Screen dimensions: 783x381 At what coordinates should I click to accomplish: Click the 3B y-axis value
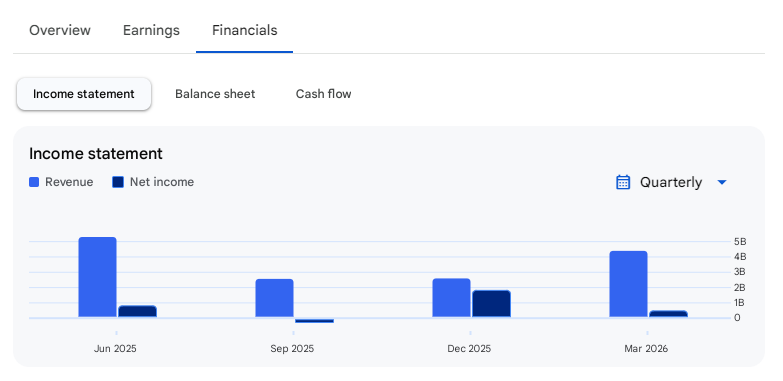[740, 272]
